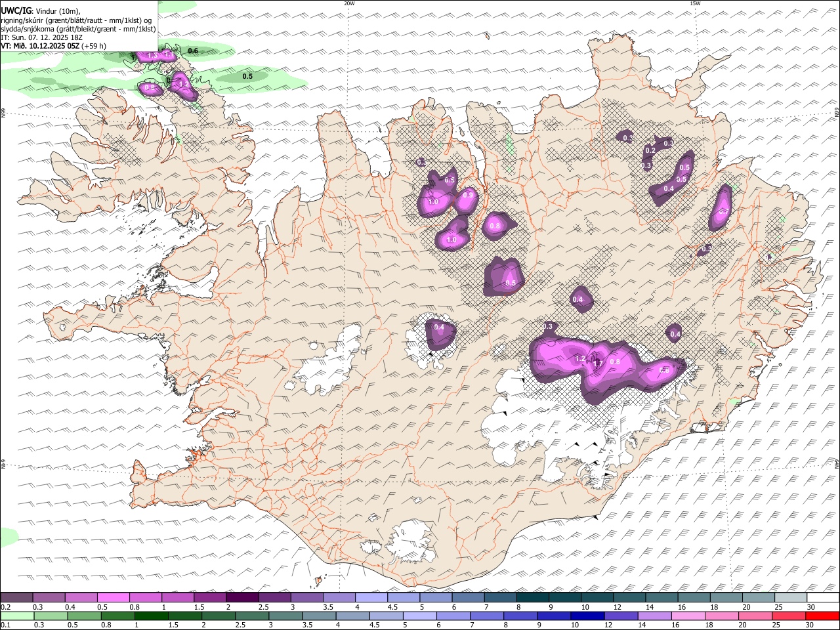Image resolution: width=840 pixels, height=630 pixels.
Task: Click the '15W' longitude label
Action: (x=695, y=3)
